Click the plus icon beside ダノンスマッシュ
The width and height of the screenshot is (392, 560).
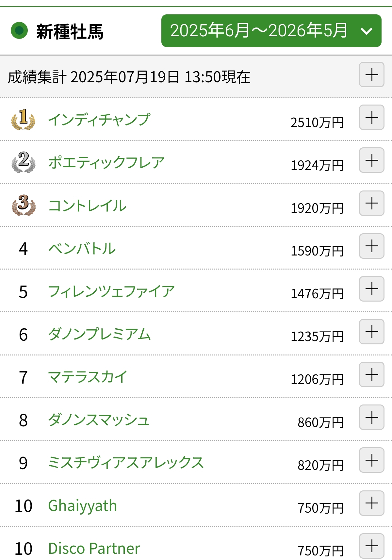click(371, 417)
